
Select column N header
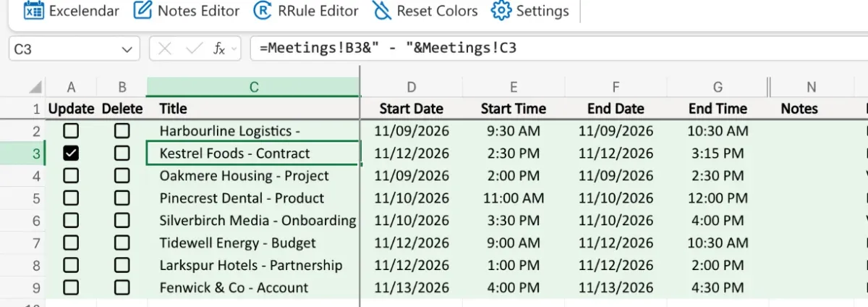tap(811, 88)
